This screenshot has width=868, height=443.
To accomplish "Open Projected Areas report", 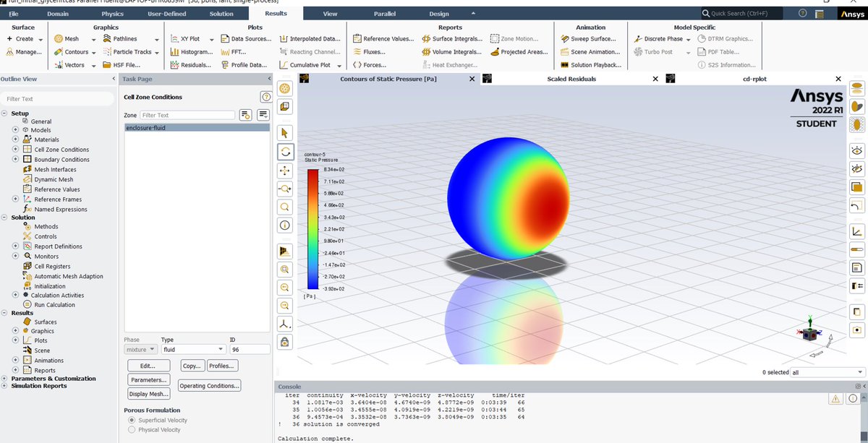I will coord(519,52).
